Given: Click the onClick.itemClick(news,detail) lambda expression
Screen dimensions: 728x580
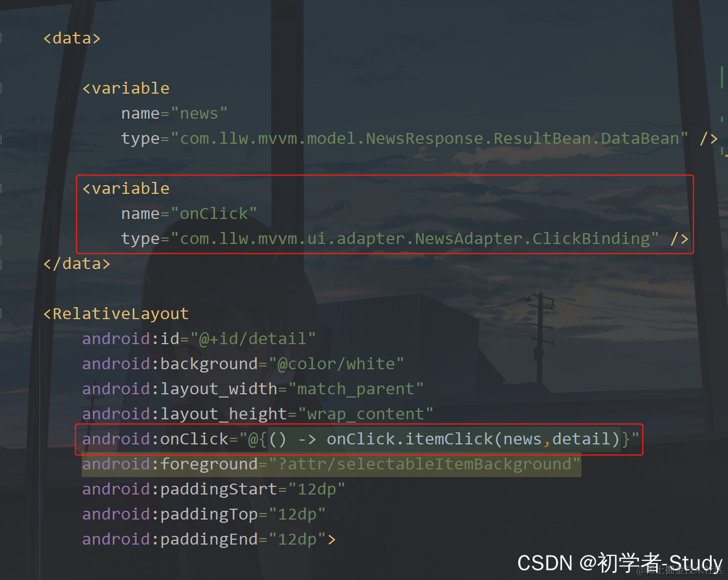Looking at the screenshot, I should (x=444, y=439).
